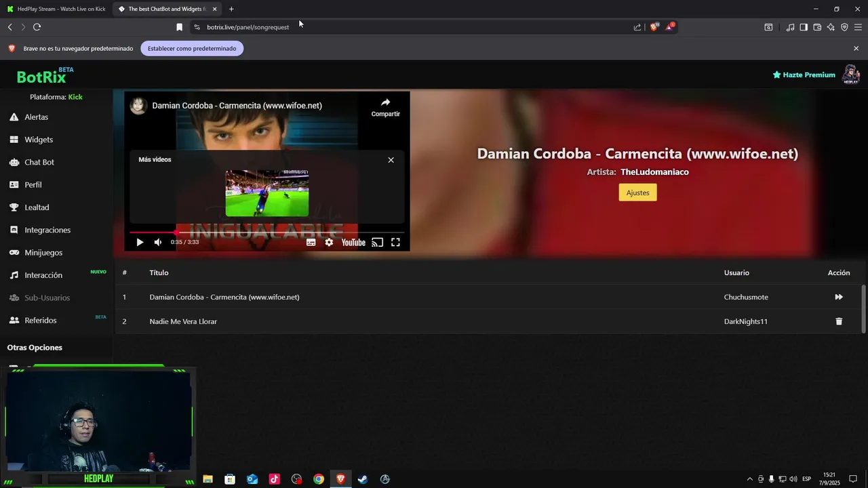The height and width of the screenshot is (488, 868).
Task: Select Damian Cordoba title in queue row
Action: [224, 297]
